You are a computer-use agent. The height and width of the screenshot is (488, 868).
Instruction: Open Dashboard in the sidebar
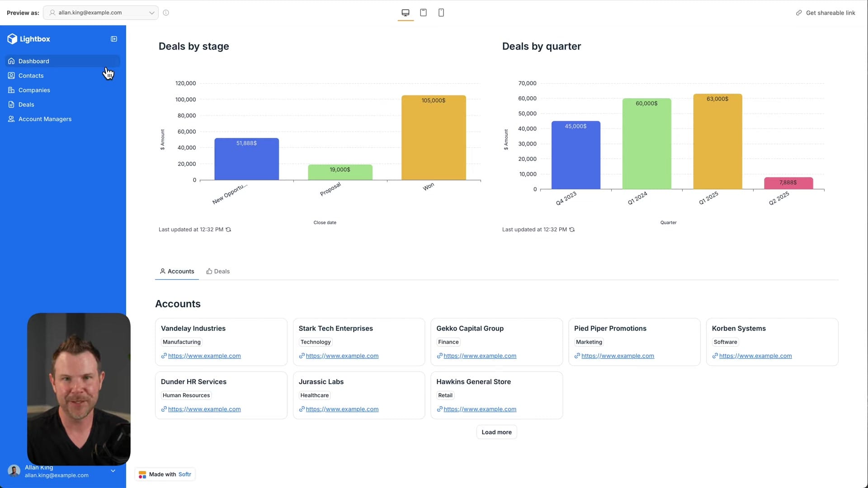(62, 61)
